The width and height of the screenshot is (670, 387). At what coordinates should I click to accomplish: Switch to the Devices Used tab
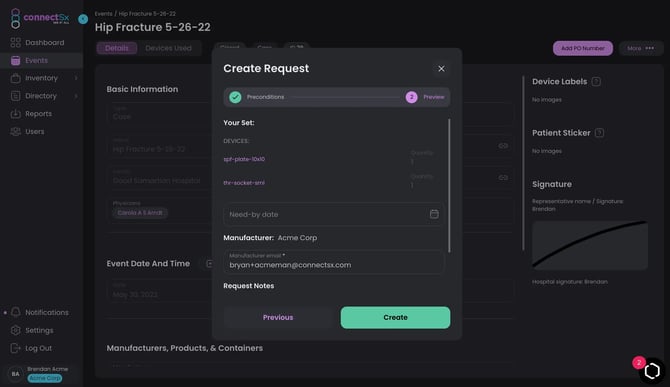click(168, 48)
